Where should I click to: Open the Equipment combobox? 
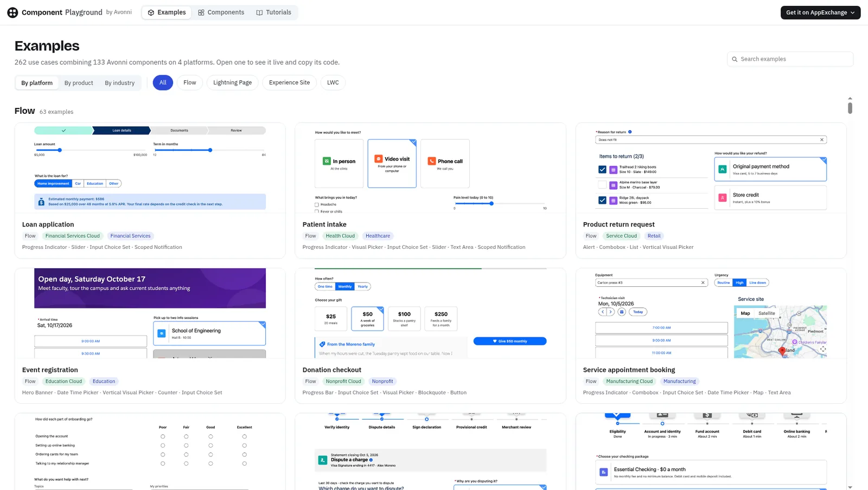(652, 282)
